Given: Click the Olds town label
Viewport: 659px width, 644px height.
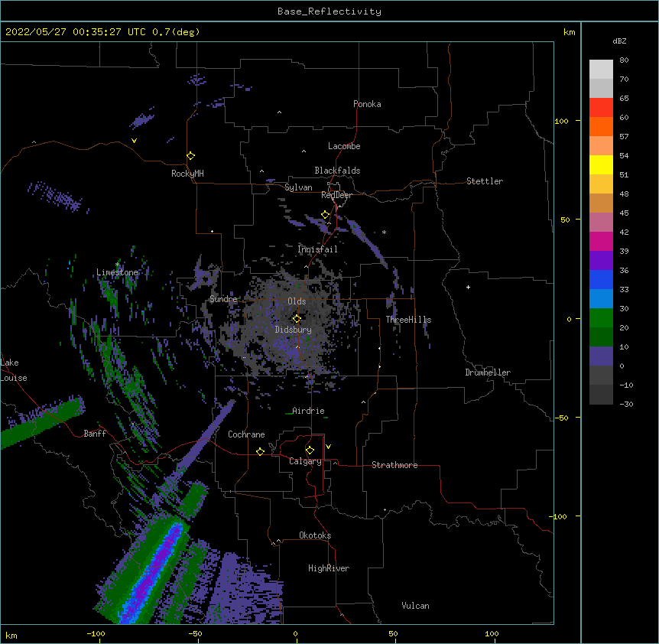Looking at the screenshot, I should [297, 301].
